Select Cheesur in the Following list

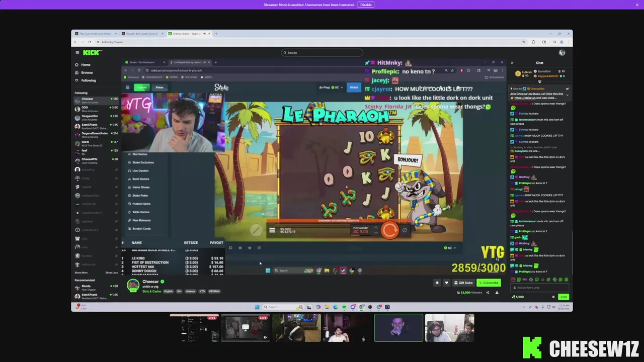pos(96,100)
